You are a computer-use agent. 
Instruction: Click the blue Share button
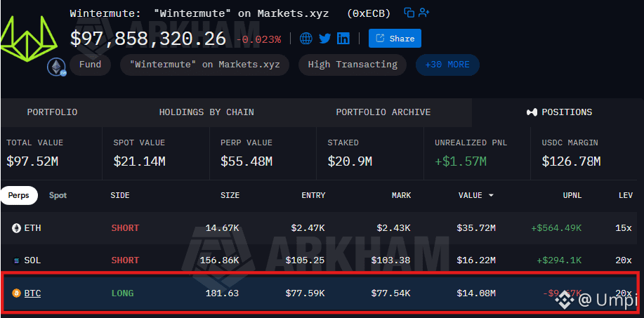coord(395,39)
